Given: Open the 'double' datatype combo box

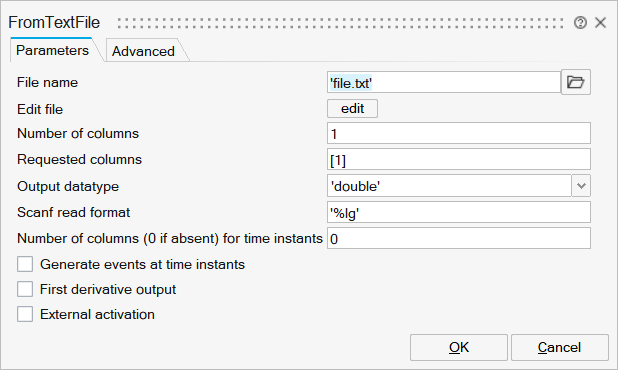Looking at the screenshot, I should pyautogui.click(x=449, y=186).
